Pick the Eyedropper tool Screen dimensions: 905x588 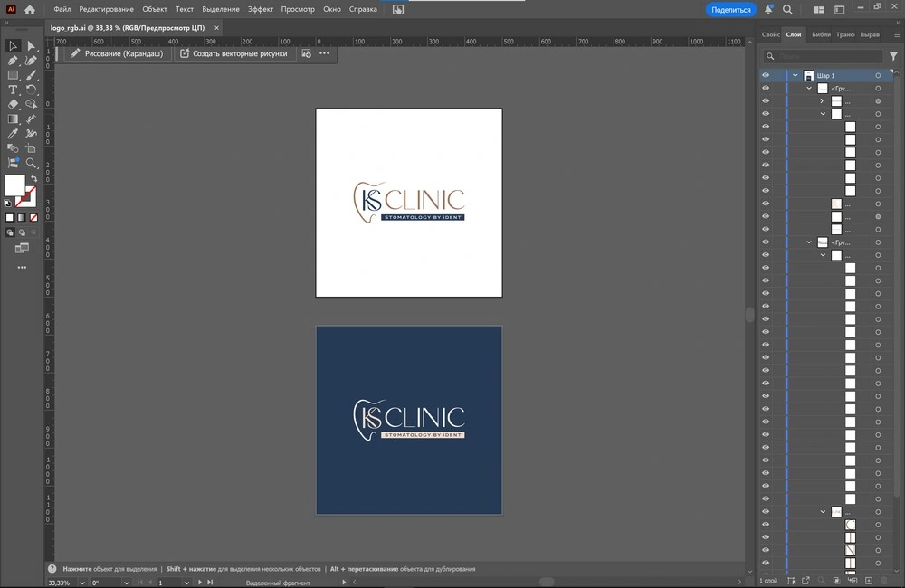pos(13,134)
